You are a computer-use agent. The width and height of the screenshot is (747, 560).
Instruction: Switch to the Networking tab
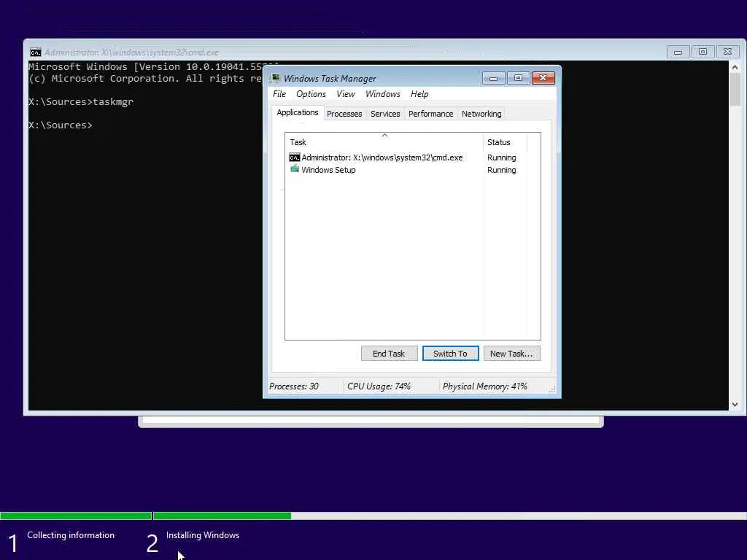coord(481,114)
